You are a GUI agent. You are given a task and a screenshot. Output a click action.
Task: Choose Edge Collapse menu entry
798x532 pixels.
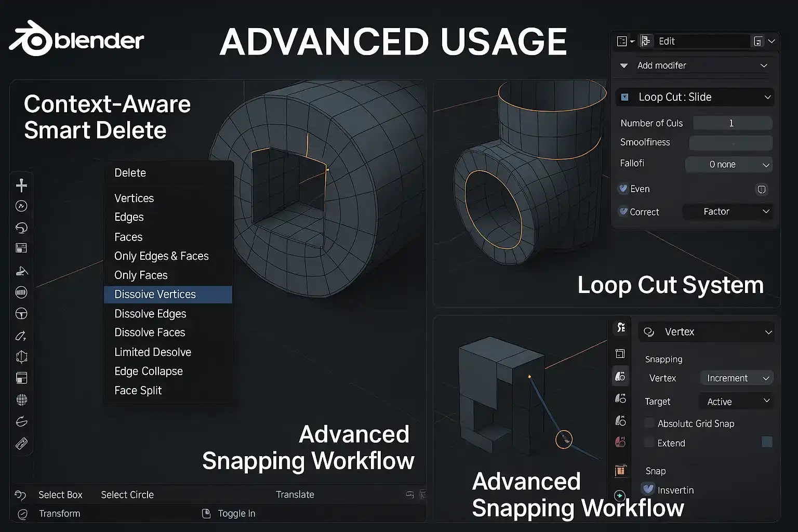coord(168,371)
